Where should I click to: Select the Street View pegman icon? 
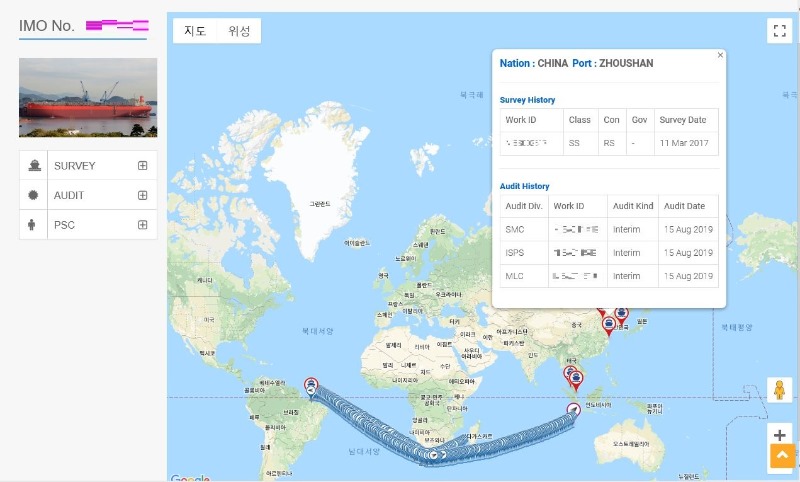(x=779, y=390)
